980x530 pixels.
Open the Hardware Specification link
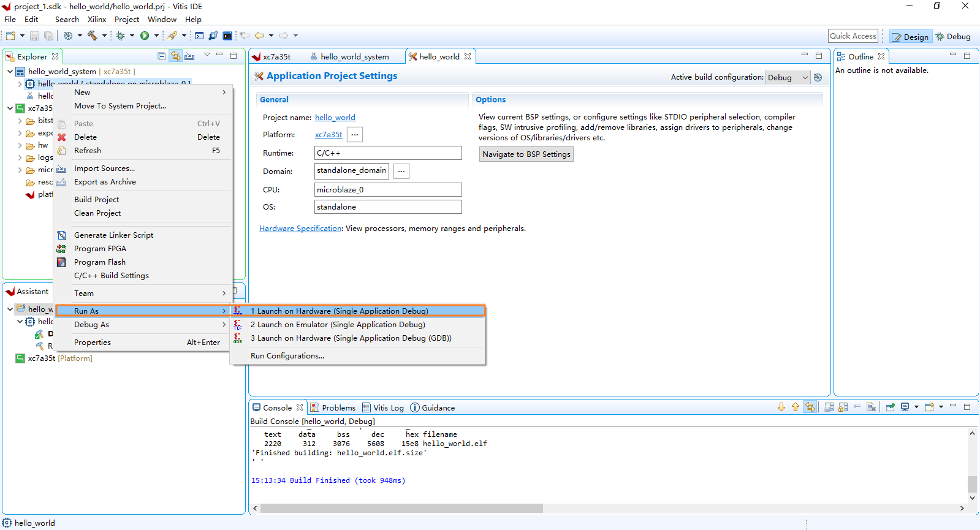point(300,229)
